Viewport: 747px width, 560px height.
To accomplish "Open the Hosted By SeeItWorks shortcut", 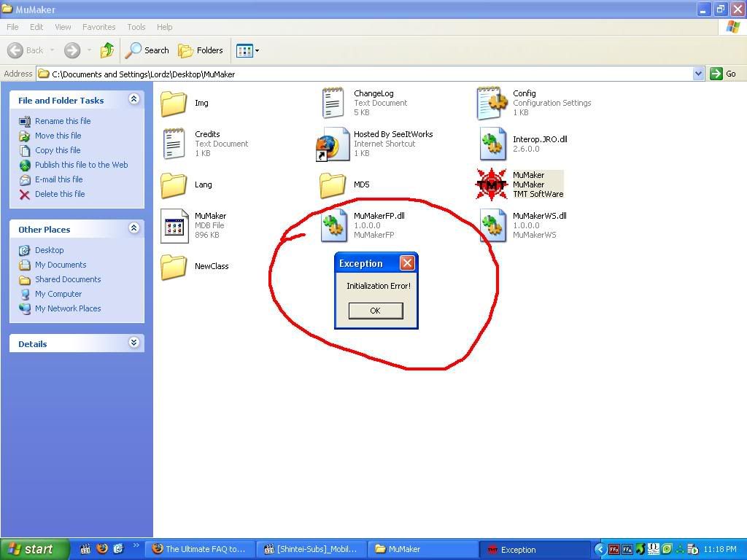I will pos(333,144).
